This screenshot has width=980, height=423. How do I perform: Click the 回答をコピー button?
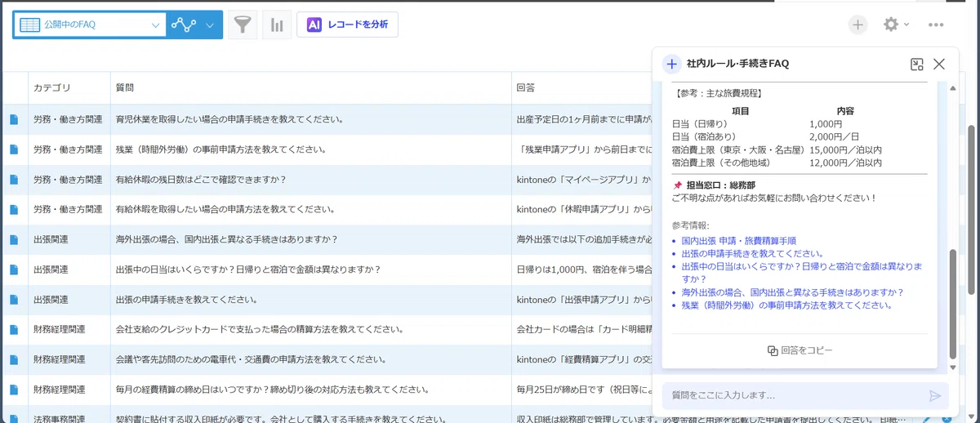800,350
